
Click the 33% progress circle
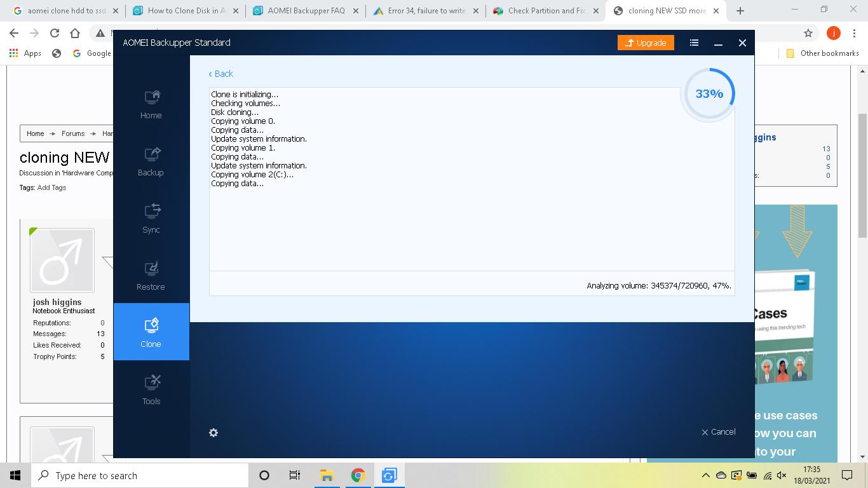[710, 94]
